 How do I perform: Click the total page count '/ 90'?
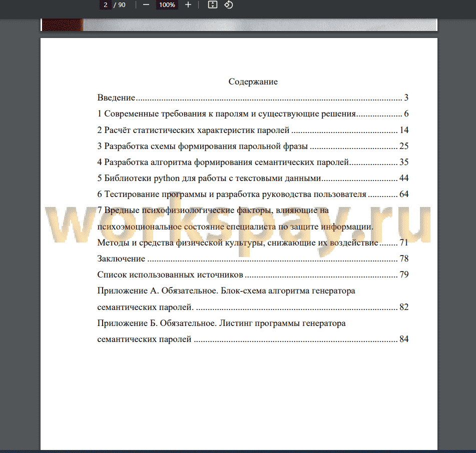(120, 5)
